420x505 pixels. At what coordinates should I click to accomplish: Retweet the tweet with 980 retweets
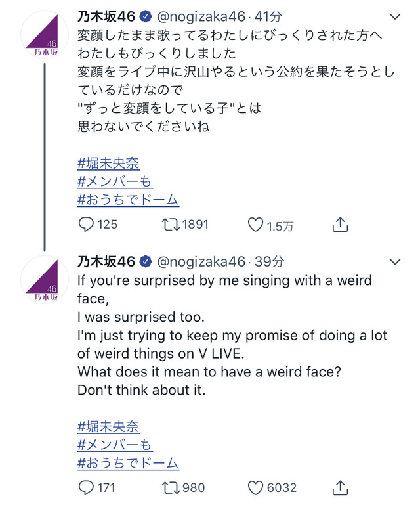171,488
